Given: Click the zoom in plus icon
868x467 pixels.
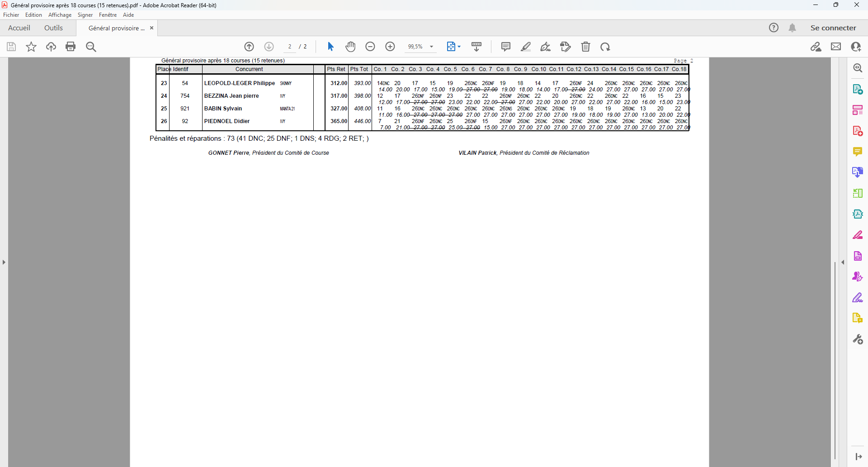Looking at the screenshot, I should (390, 47).
